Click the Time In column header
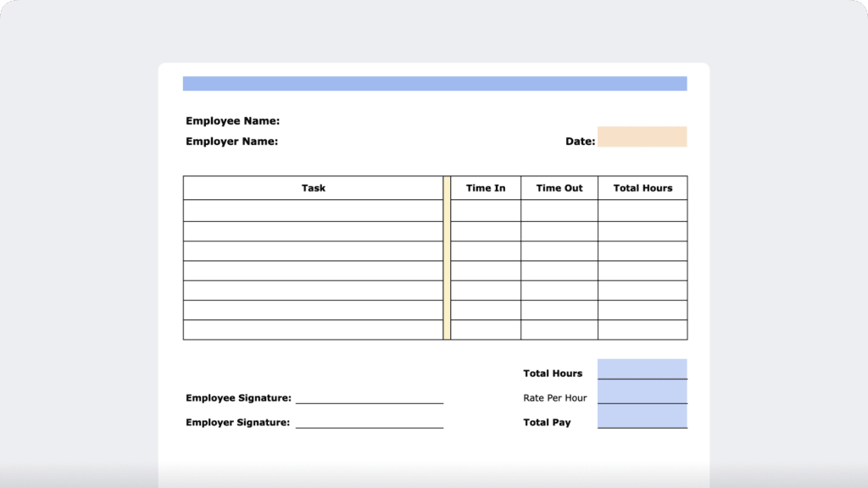Image resolution: width=868 pixels, height=488 pixels. [486, 187]
